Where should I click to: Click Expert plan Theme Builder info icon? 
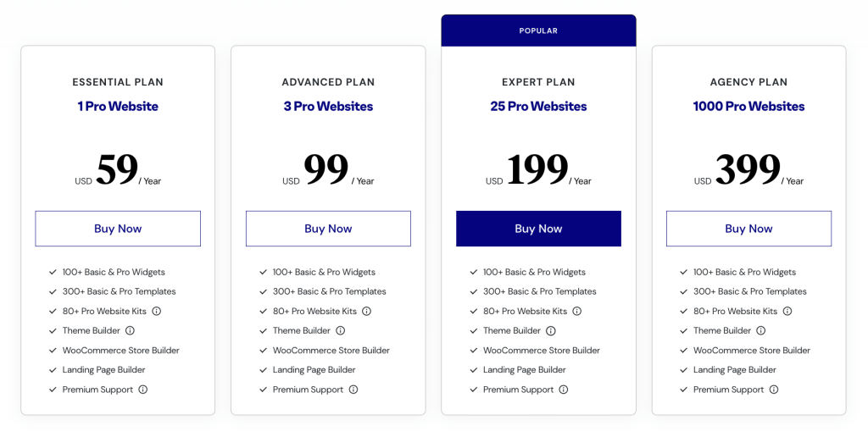point(550,330)
